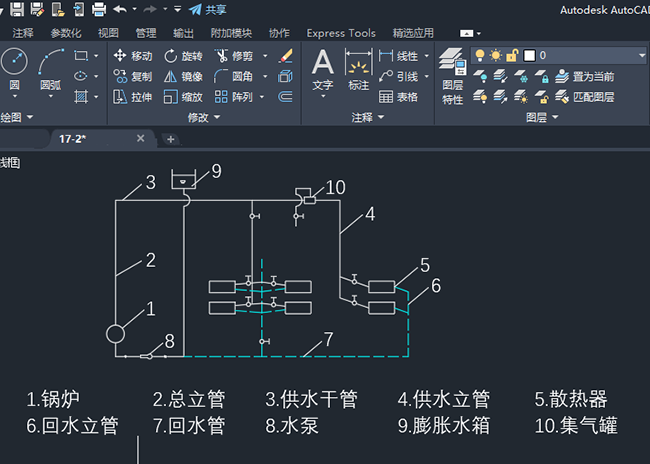Screen dimensions: 650x464
Task: Click the Redo arrow icon
Action: point(150,9)
